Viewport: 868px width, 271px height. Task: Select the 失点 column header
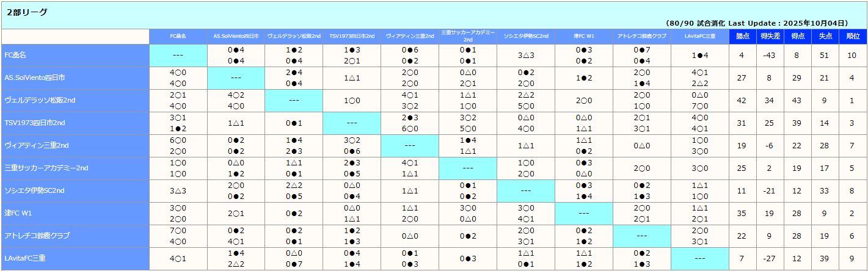[x=825, y=36]
